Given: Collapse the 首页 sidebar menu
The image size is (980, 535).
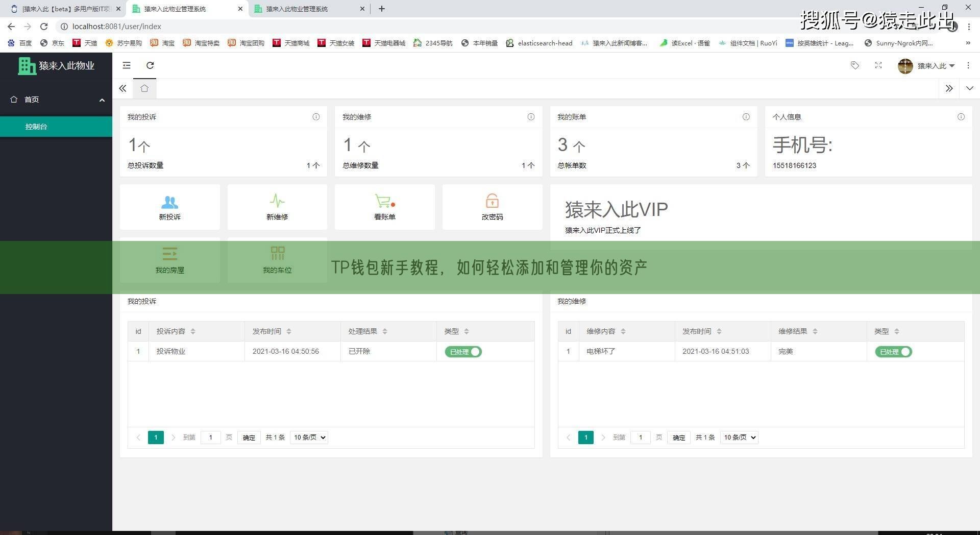Looking at the screenshot, I should point(56,100).
